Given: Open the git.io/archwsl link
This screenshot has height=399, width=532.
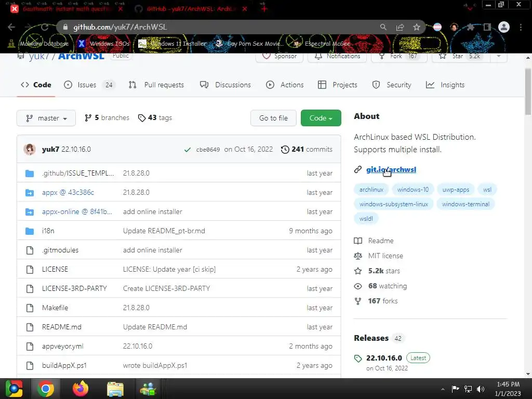Looking at the screenshot, I should pyautogui.click(x=391, y=170).
